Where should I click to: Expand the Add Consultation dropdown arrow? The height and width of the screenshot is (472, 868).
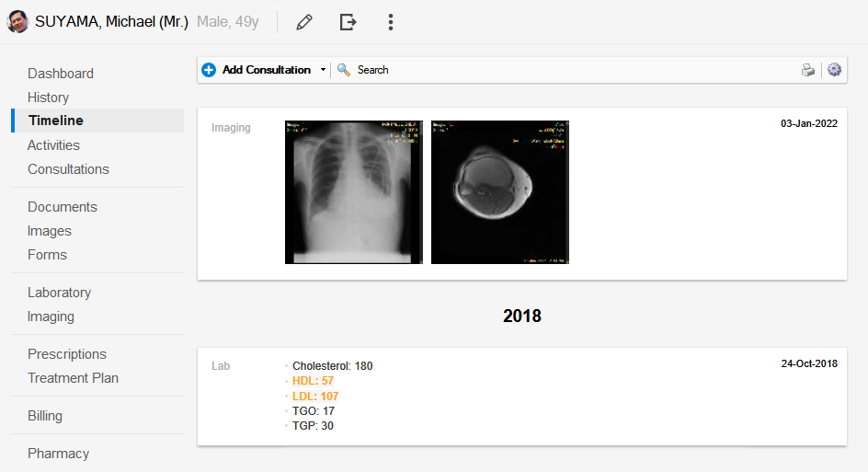323,70
